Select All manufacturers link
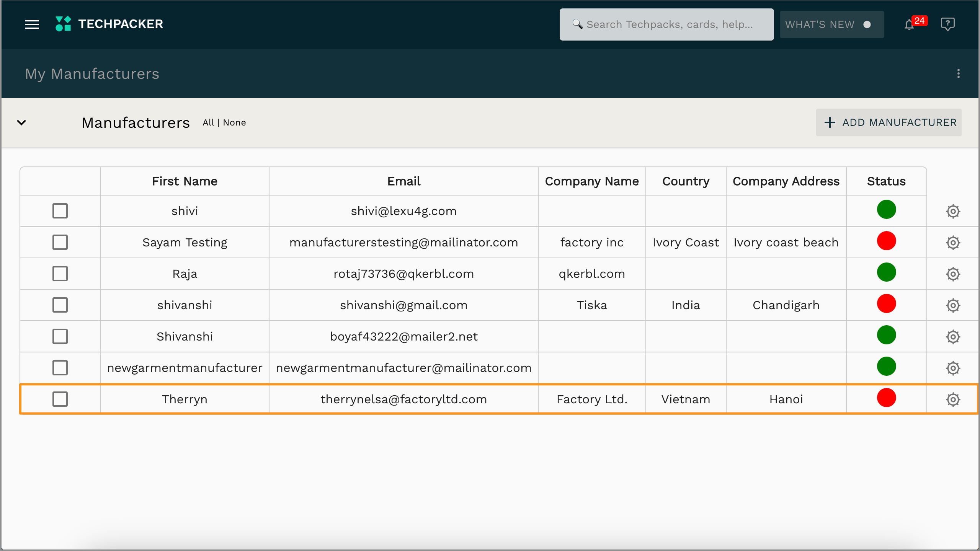Image resolution: width=980 pixels, height=551 pixels. click(x=208, y=122)
